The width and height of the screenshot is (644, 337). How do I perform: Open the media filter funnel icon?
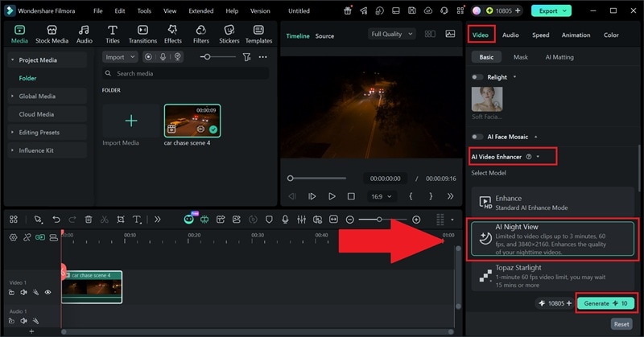[246, 57]
